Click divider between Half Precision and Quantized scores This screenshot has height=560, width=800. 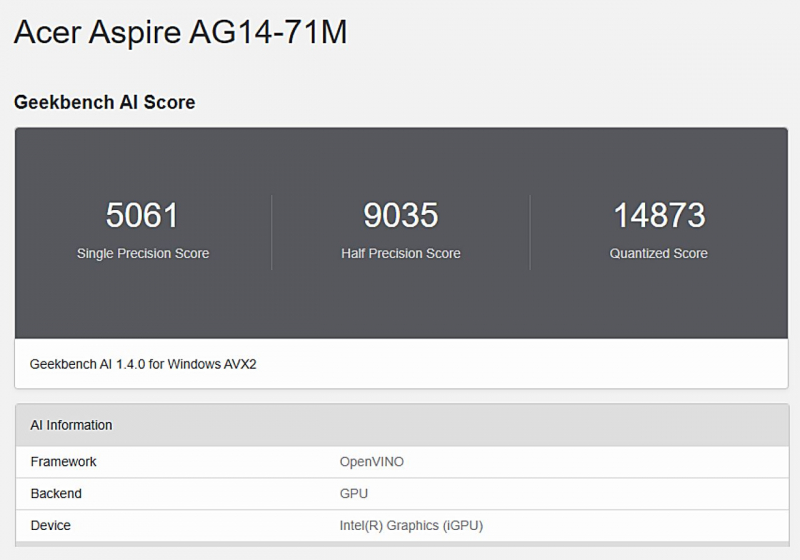pyautogui.click(x=529, y=232)
